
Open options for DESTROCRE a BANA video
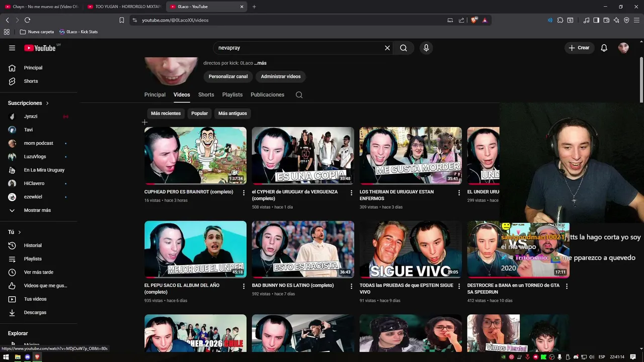coord(567,286)
